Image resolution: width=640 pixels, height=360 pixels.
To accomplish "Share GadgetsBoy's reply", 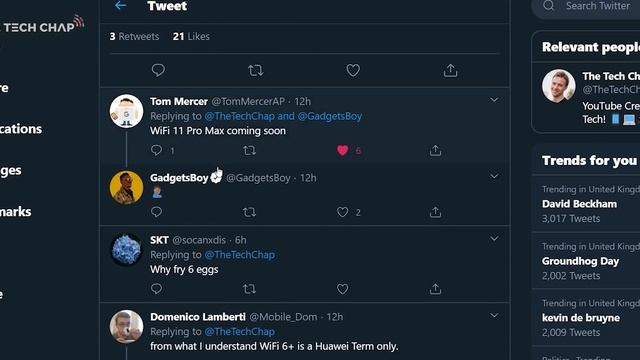I will click(436, 212).
